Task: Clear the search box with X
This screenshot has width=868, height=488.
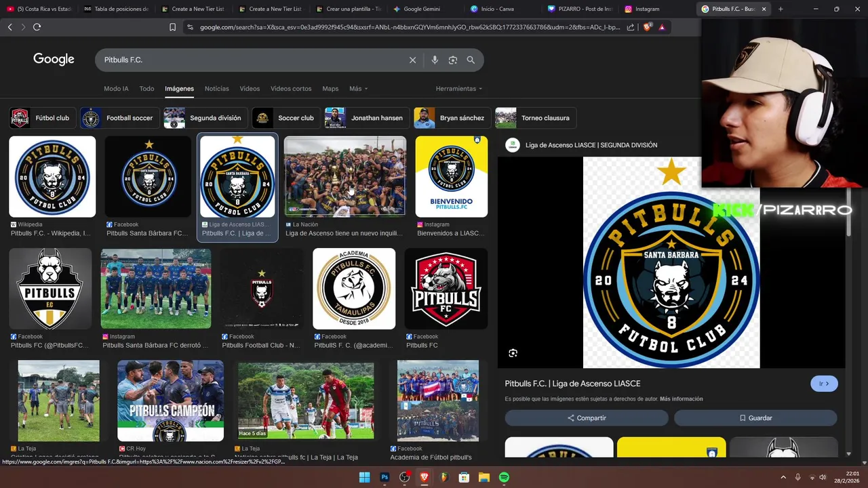Action: click(x=412, y=60)
